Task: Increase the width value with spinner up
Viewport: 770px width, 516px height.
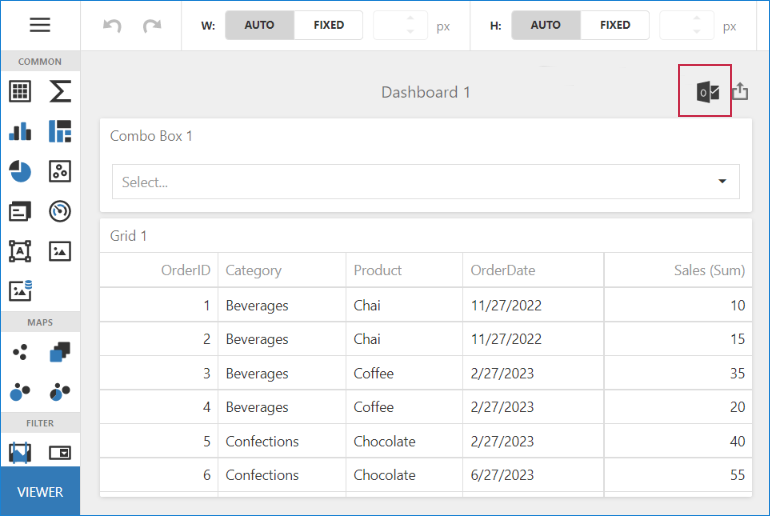Action: click(410, 18)
